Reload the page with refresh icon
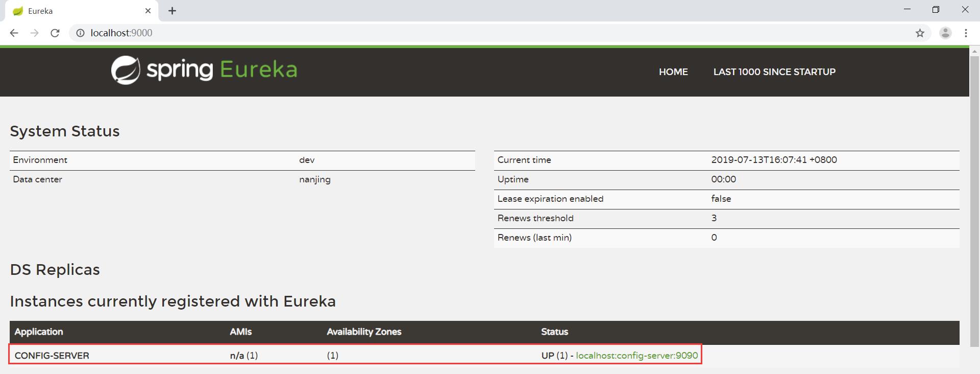This screenshot has width=980, height=374. pyautogui.click(x=55, y=33)
